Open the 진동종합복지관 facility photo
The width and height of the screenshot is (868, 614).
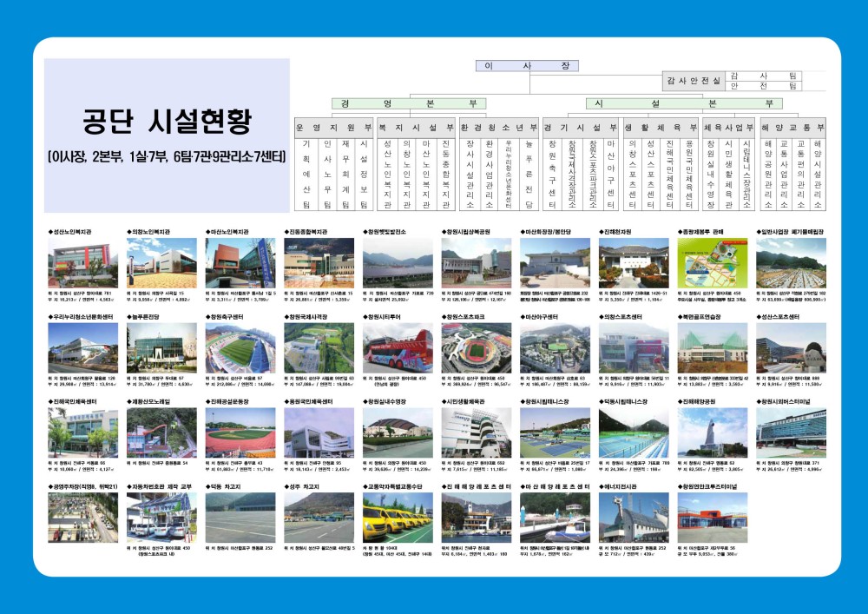tap(319, 262)
